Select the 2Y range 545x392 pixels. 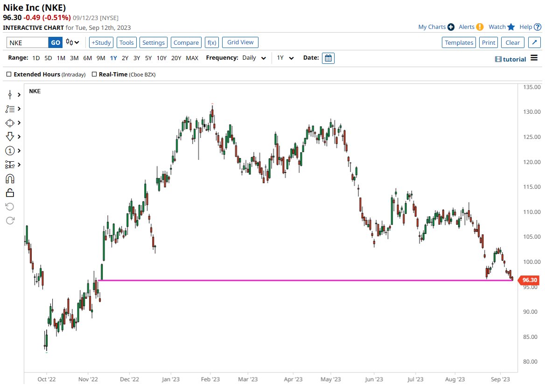[x=125, y=58]
